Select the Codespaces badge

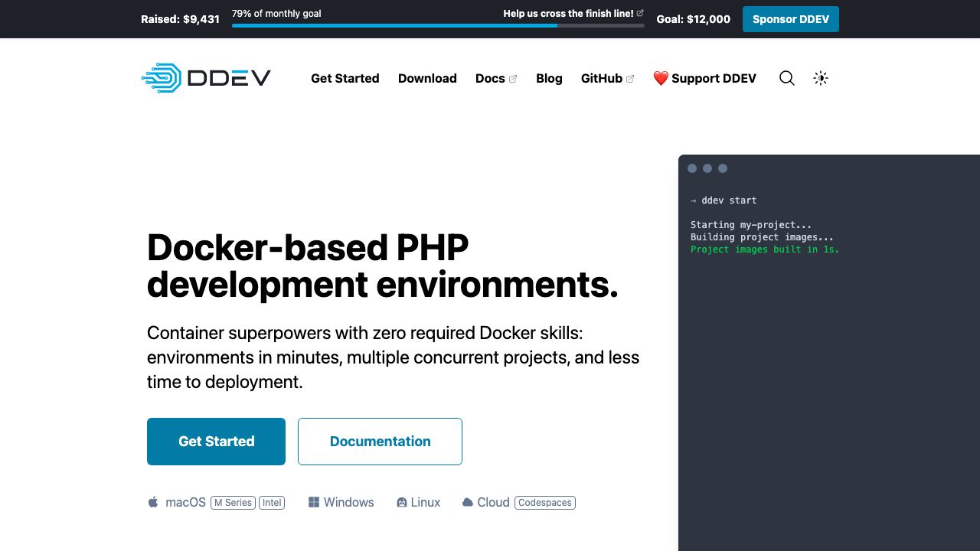[x=545, y=503]
